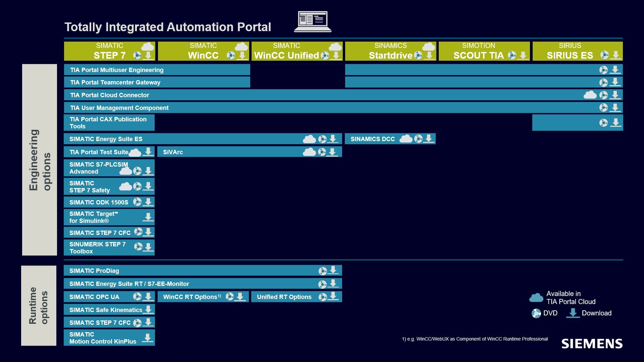Click the laptop icon beside the portal title

(x=313, y=22)
